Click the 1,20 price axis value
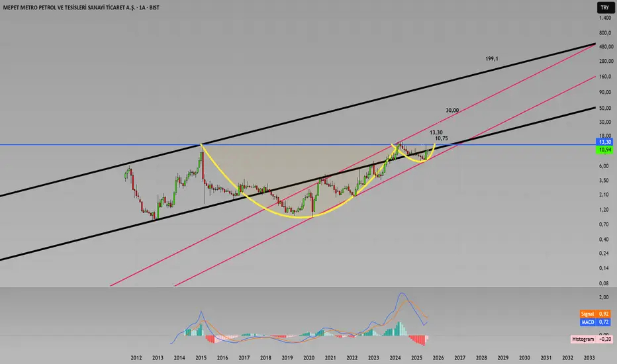The image size is (617, 364). coord(604,210)
